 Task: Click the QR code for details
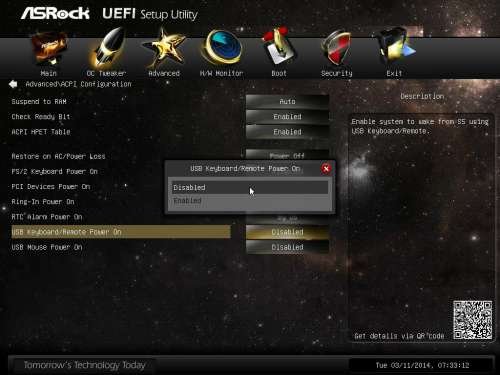[x=472, y=320]
